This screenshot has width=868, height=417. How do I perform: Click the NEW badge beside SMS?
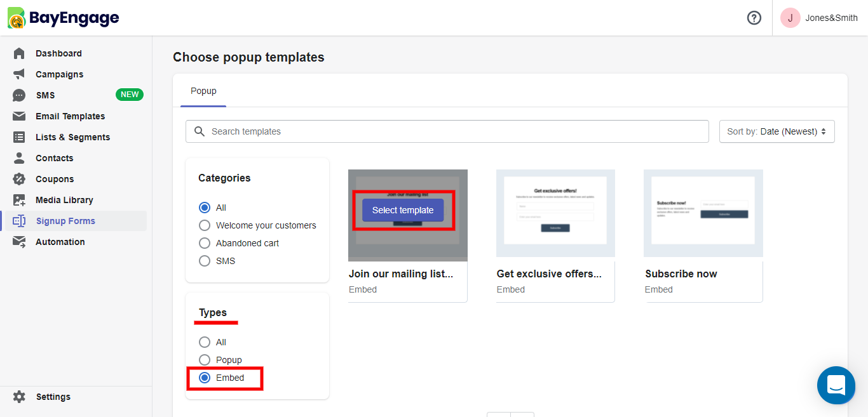coord(130,95)
